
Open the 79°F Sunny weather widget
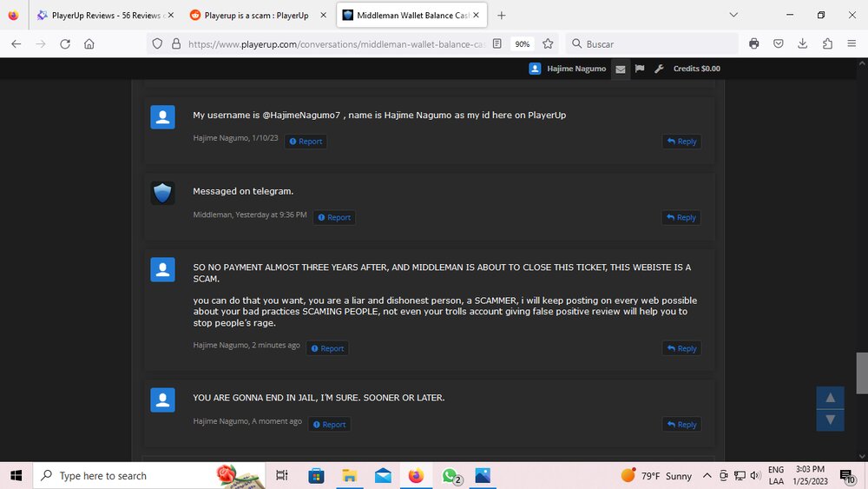656,476
